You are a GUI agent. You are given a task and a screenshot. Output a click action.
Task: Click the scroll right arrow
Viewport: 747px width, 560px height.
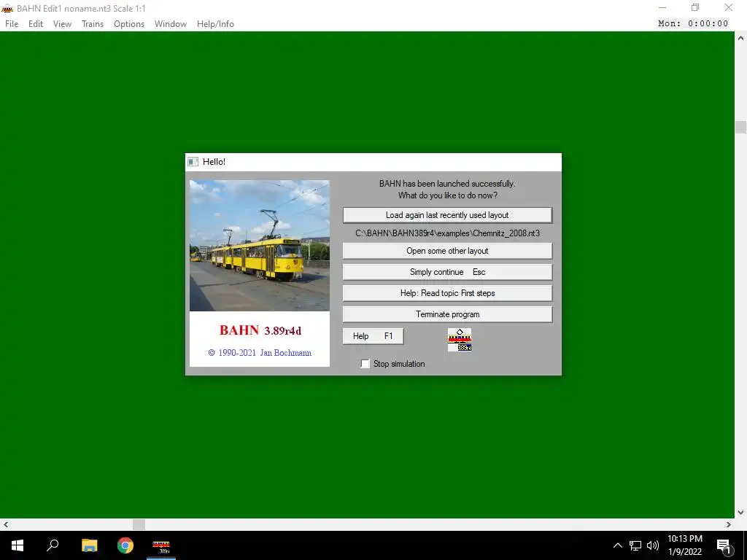point(729,524)
